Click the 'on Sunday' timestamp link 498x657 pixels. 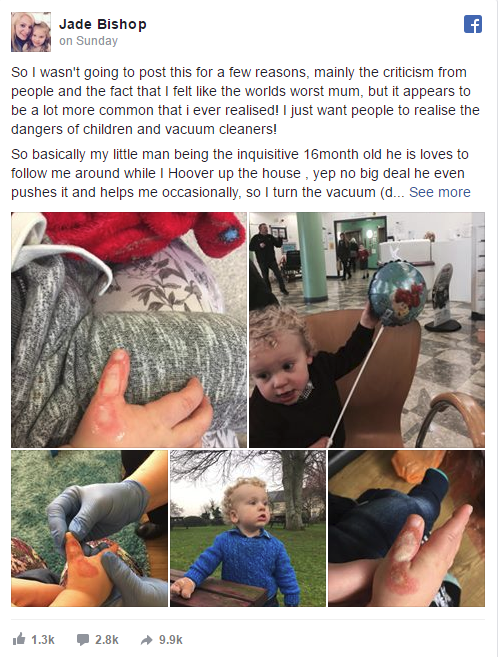[x=88, y=41]
